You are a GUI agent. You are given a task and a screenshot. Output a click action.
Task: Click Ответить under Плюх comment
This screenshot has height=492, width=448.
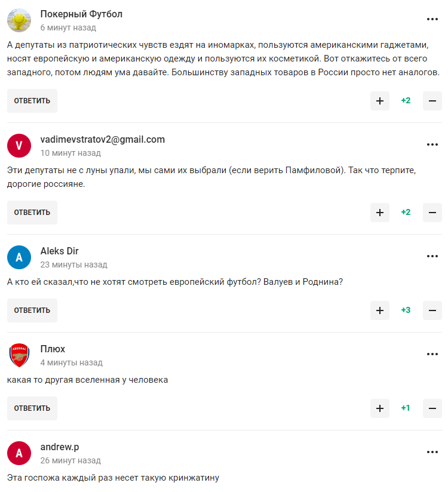[32, 408]
